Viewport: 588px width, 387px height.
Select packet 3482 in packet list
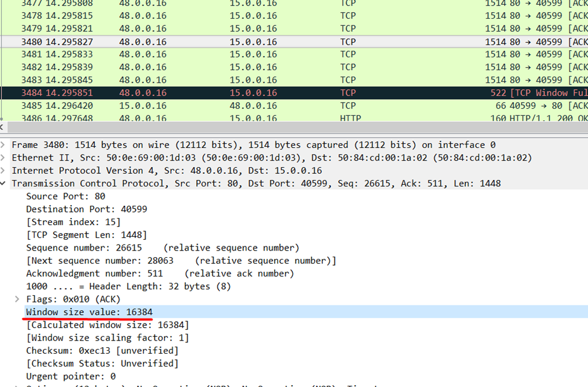pyautogui.click(x=181, y=67)
